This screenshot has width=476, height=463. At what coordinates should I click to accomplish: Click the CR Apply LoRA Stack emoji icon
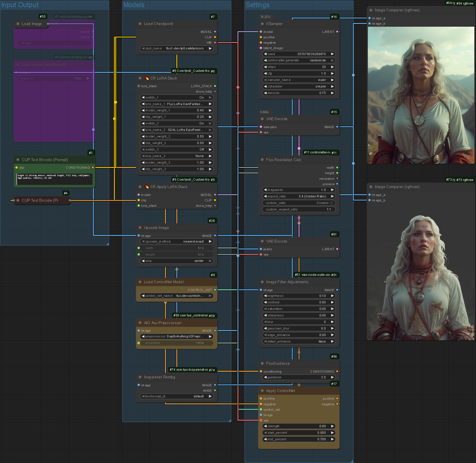click(x=147, y=187)
